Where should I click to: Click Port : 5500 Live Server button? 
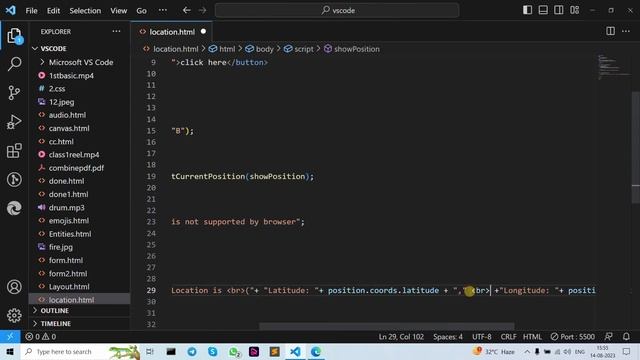(x=572, y=337)
